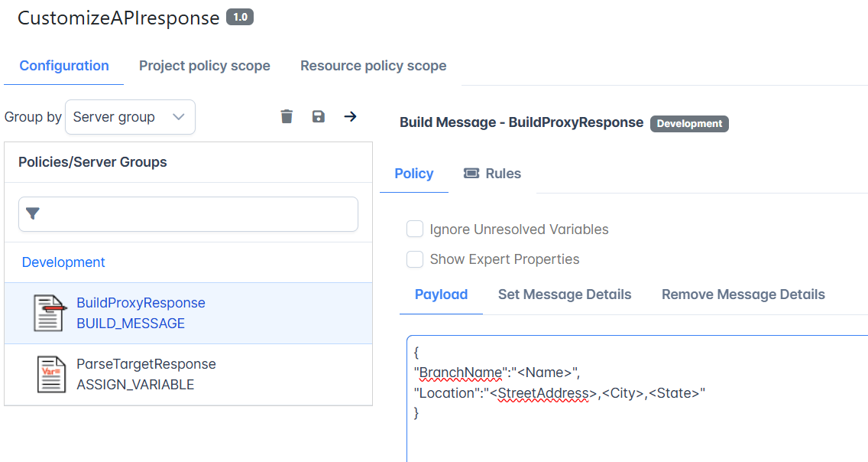Click the CustomizeAPIresponse project title
Screen dimensions: 868x462
pos(118,18)
